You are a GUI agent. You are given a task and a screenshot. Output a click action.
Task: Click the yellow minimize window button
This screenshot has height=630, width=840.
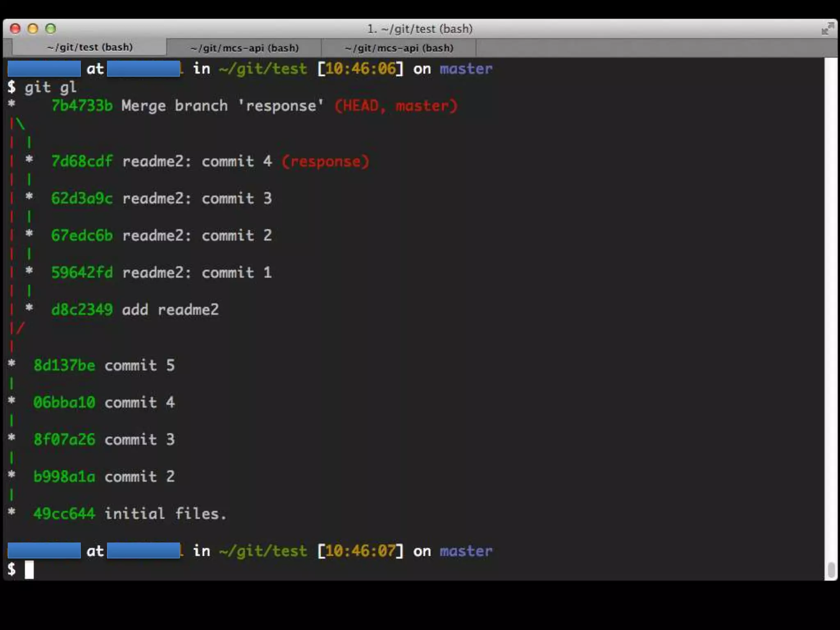pos(33,28)
